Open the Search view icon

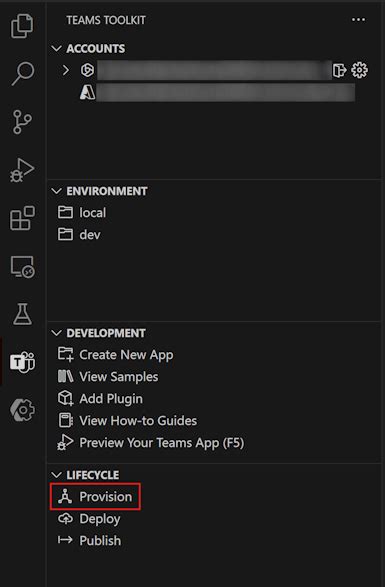click(23, 73)
